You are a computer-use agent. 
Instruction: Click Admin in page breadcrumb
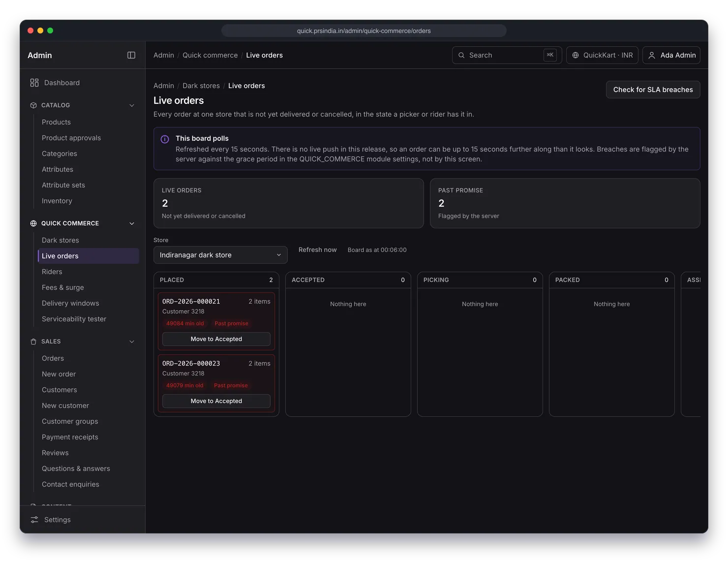pos(164,86)
